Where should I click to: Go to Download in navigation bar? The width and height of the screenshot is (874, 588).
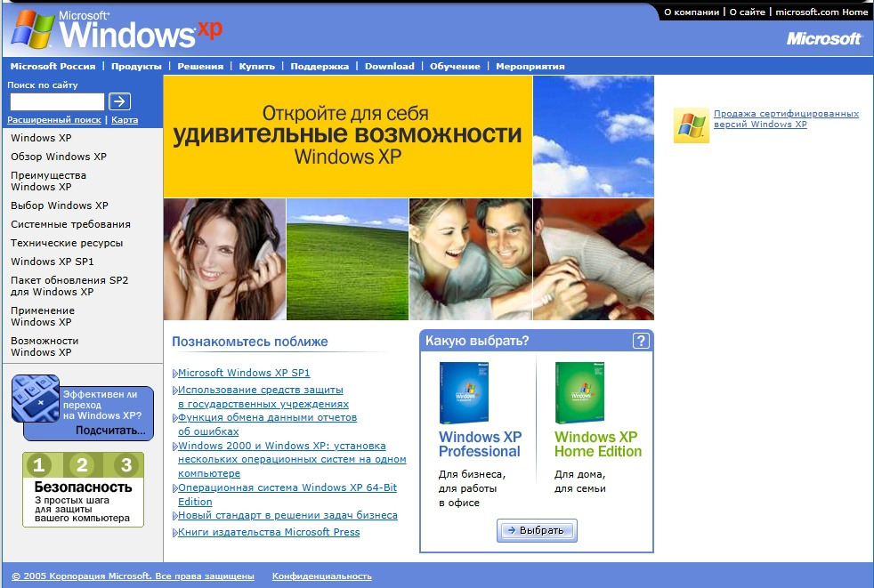[390, 66]
